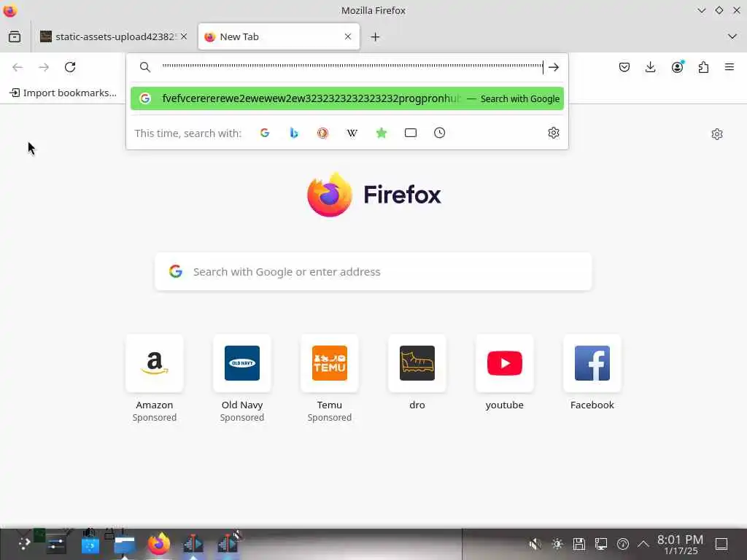Open the brightness tray icon

pos(557,544)
